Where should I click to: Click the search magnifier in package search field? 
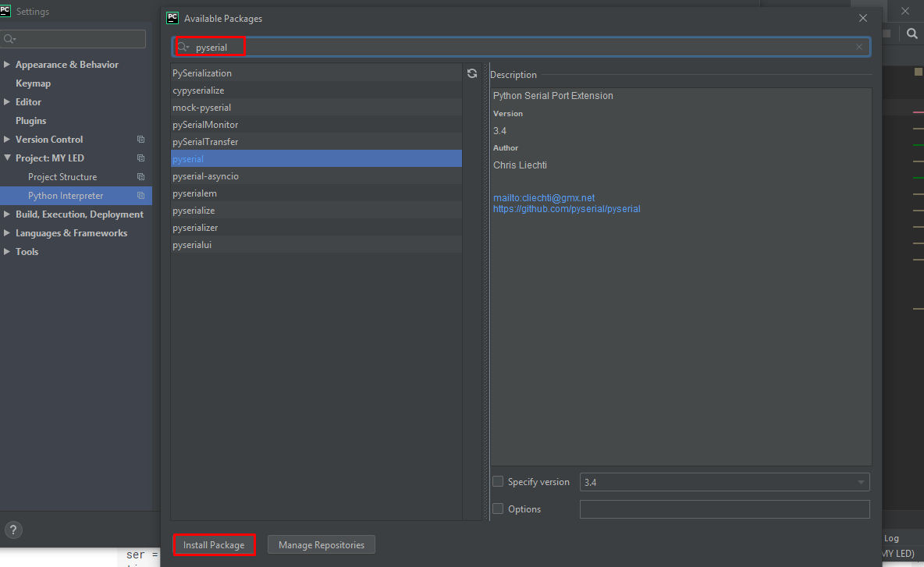coord(183,47)
